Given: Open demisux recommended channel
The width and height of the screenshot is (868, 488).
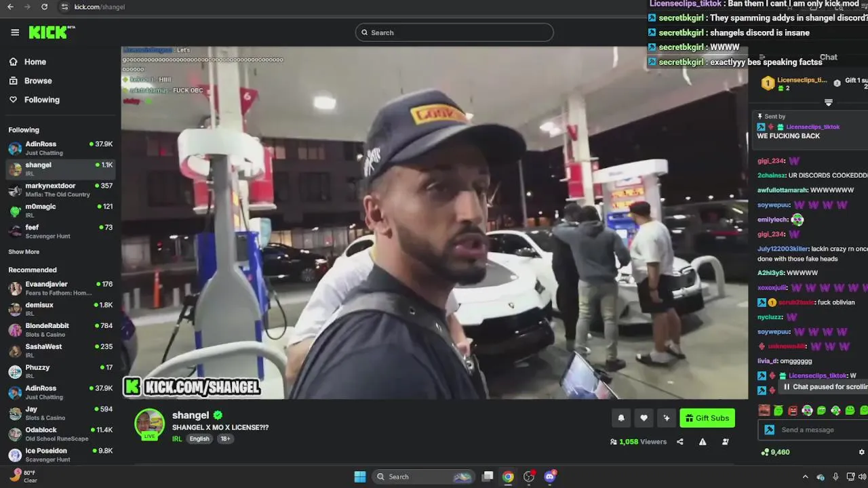Looking at the screenshot, I should coord(60,309).
